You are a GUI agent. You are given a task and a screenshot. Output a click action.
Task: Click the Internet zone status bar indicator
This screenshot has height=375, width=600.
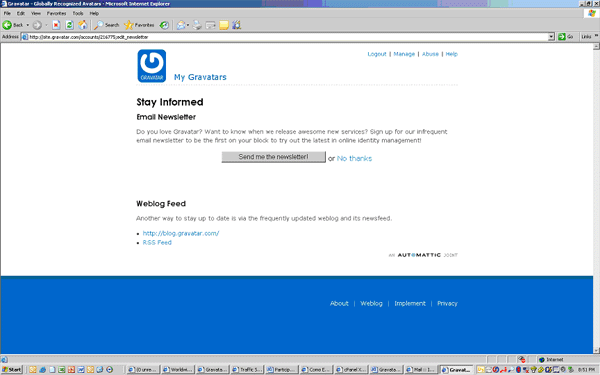[551, 360]
